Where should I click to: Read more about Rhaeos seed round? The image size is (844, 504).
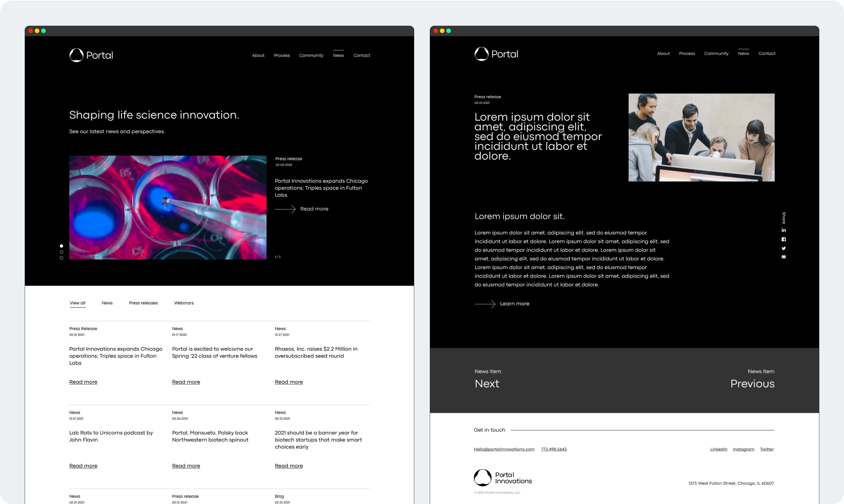tap(289, 382)
